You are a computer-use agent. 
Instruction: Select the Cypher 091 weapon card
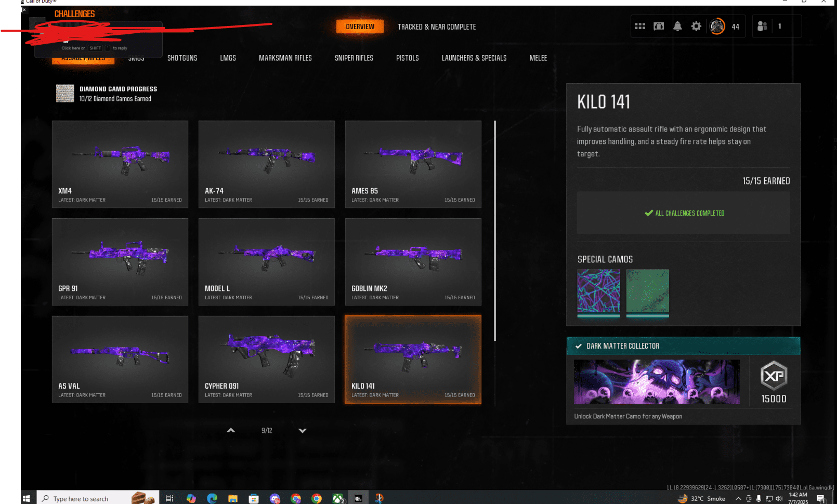266,359
